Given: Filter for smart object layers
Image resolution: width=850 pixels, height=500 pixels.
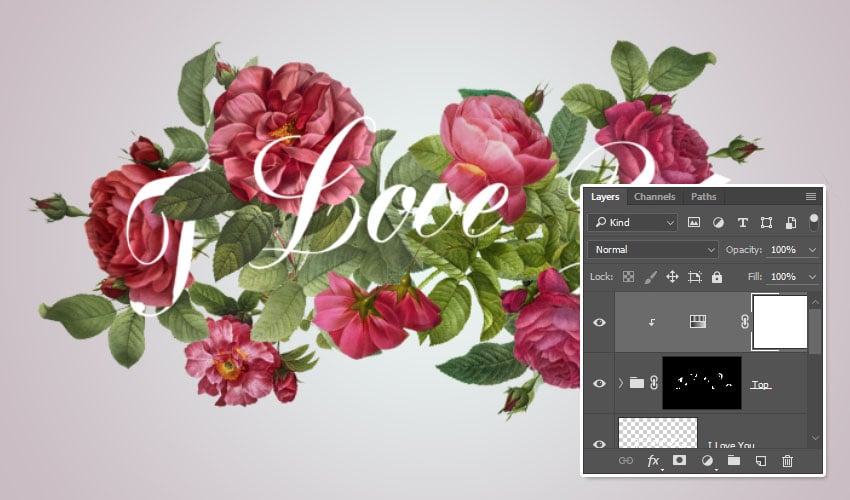Looking at the screenshot, I should (790, 222).
